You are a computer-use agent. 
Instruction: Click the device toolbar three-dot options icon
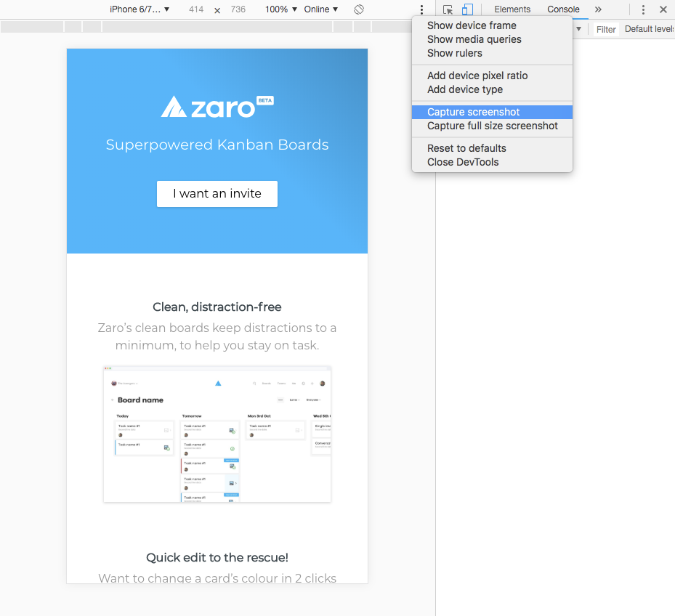[x=421, y=9]
